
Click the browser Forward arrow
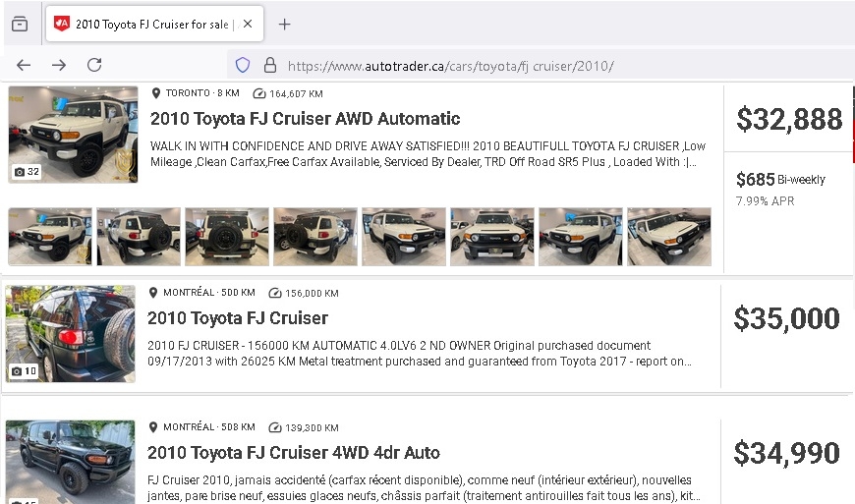pyautogui.click(x=59, y=66)
